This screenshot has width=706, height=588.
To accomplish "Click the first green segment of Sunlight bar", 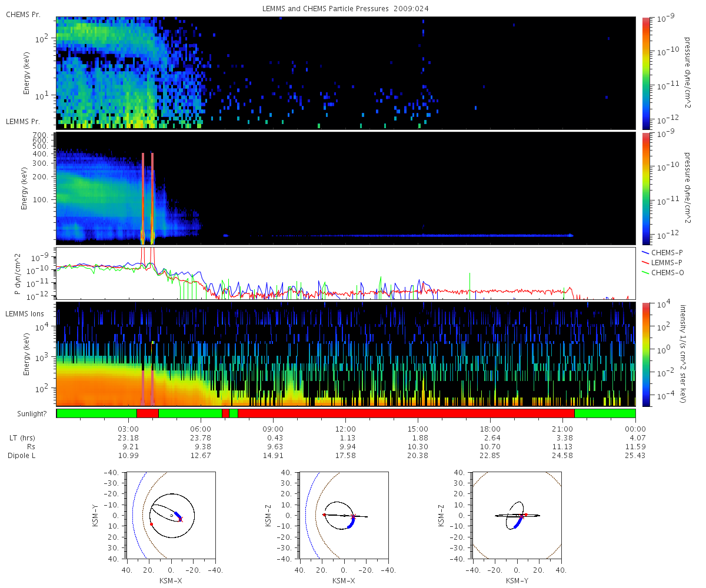I will click(96, 413).
